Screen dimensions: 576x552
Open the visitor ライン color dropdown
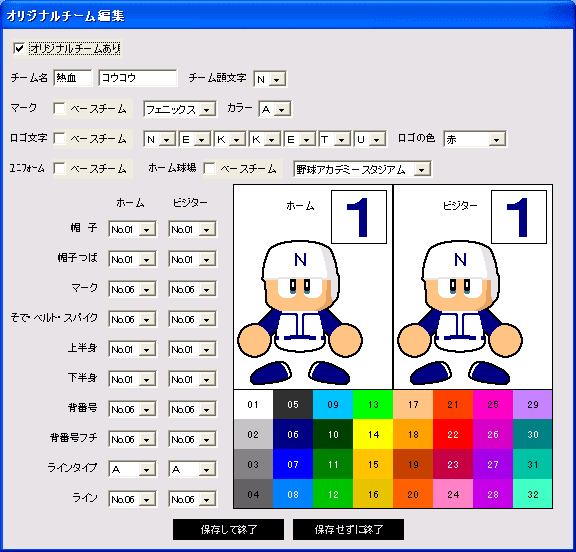192,499
